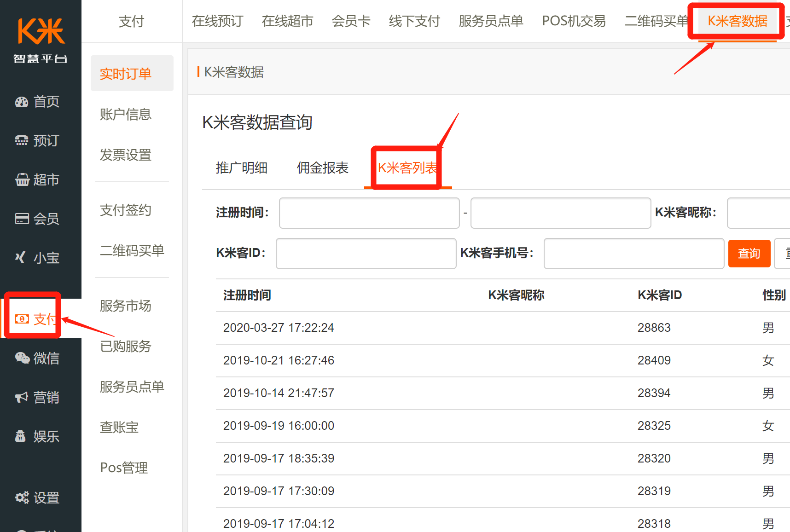Open Pos管理 in submenu

(x=124, y=468)
